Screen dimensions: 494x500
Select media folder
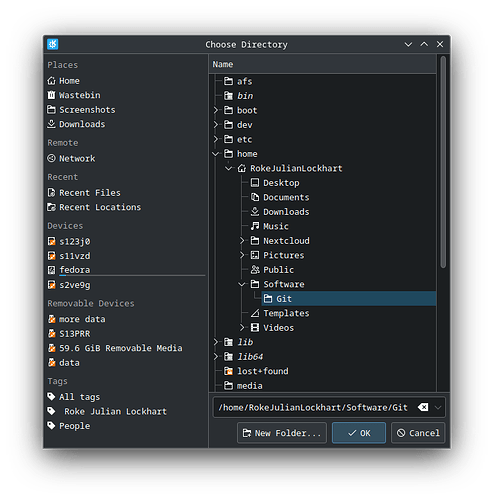coord(243,386)
